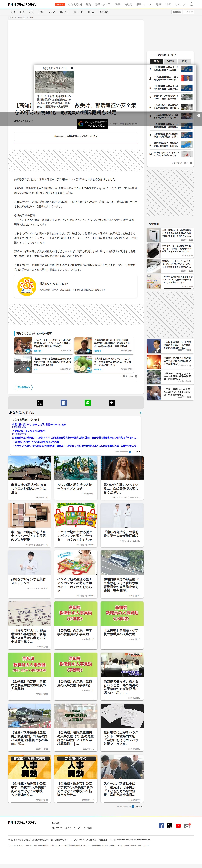
Task: Share the article on X (Twitter)
Action: point(40,403)
